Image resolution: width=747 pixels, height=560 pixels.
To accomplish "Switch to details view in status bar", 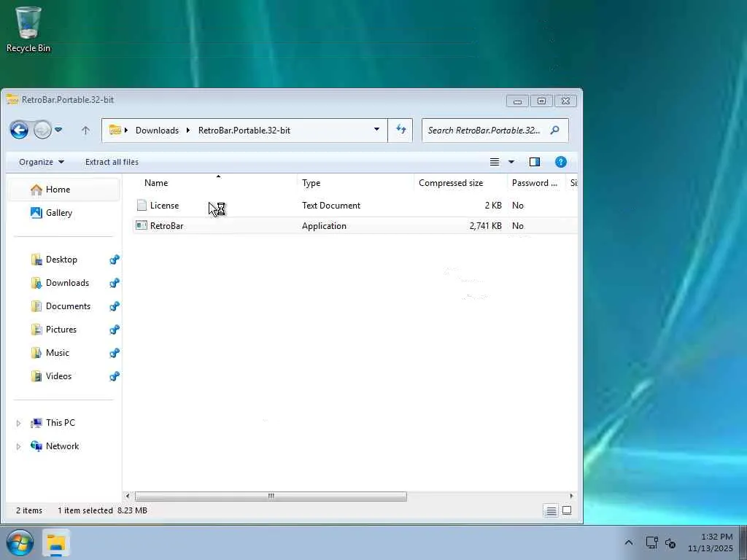I will (x=551, y=511).
